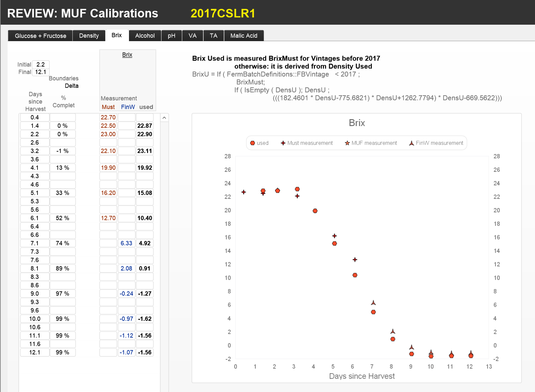Image resolution: width=535 pixels, height=392 pixels.
Task: Click days since harvest cell 5.1
Action: click(x=35, y=193)
